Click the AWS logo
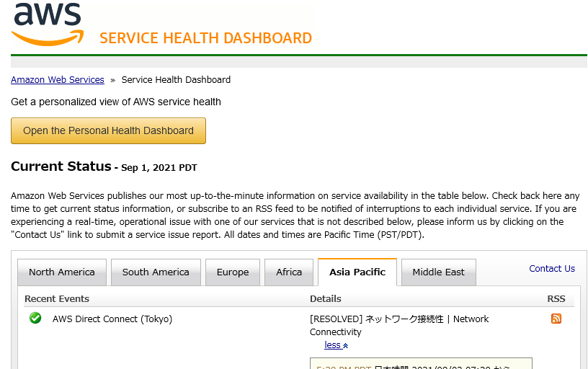The width and height of the screenshot is (588, 369). click(x=48, y=25)
